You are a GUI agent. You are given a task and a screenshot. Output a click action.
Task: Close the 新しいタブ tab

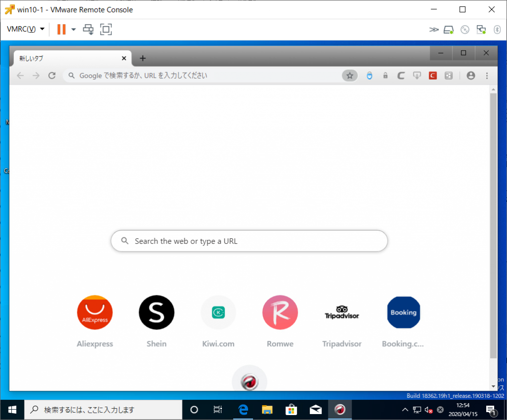point(124,58)
